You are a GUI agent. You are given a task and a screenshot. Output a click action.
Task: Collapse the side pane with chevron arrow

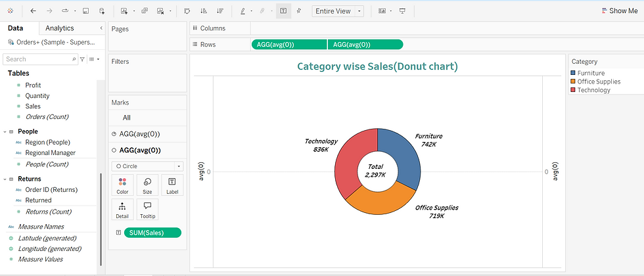[x=101, y=28]
